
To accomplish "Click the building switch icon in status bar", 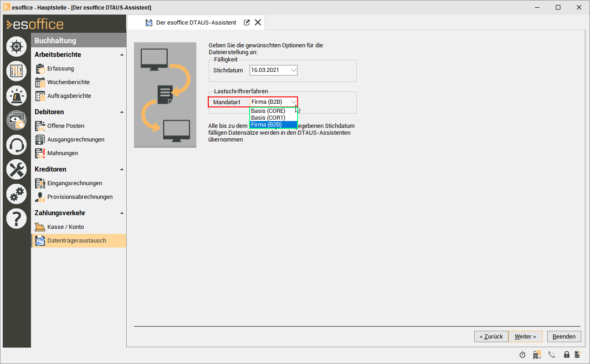I will [x=537, y=354].
